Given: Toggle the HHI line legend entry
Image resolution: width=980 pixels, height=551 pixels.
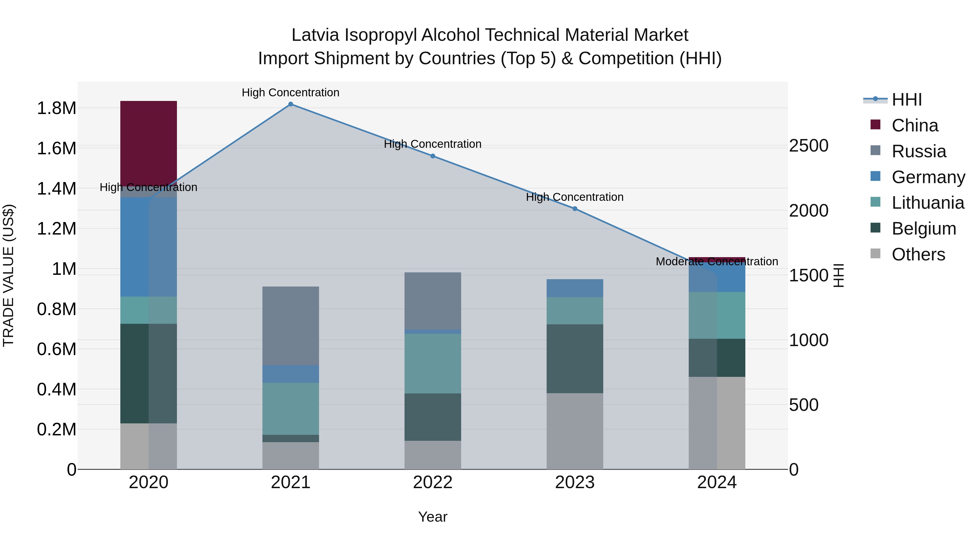Looking at the screenshot, I should coord(893,100).
